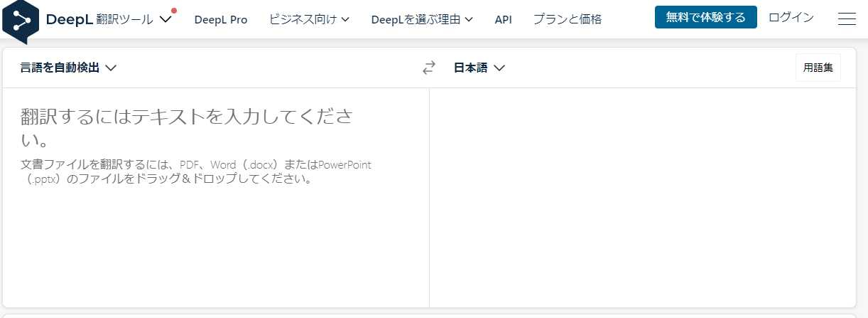Click the ログイン link
This screenshot has width=868, height=318.
point(791,17)
